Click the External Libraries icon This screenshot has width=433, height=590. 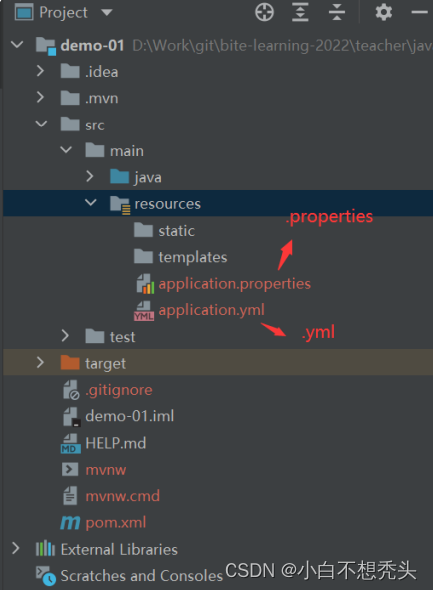[45, 549]
